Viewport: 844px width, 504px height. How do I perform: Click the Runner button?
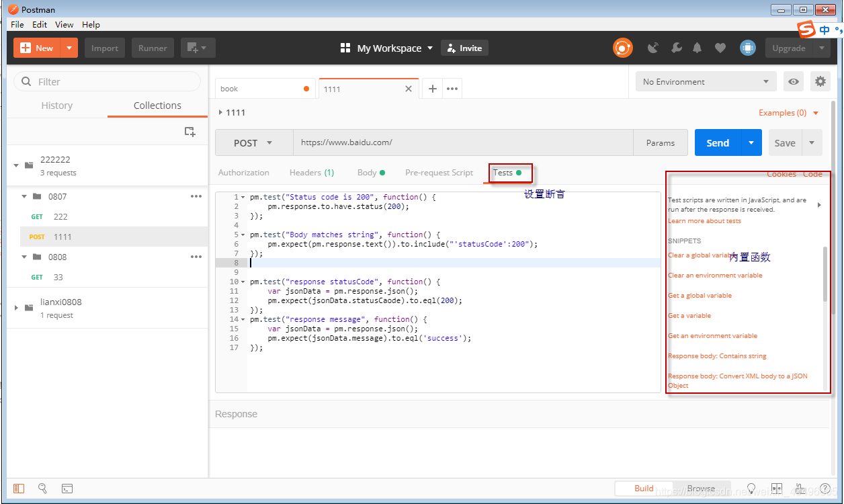click(x=153, y=48)
